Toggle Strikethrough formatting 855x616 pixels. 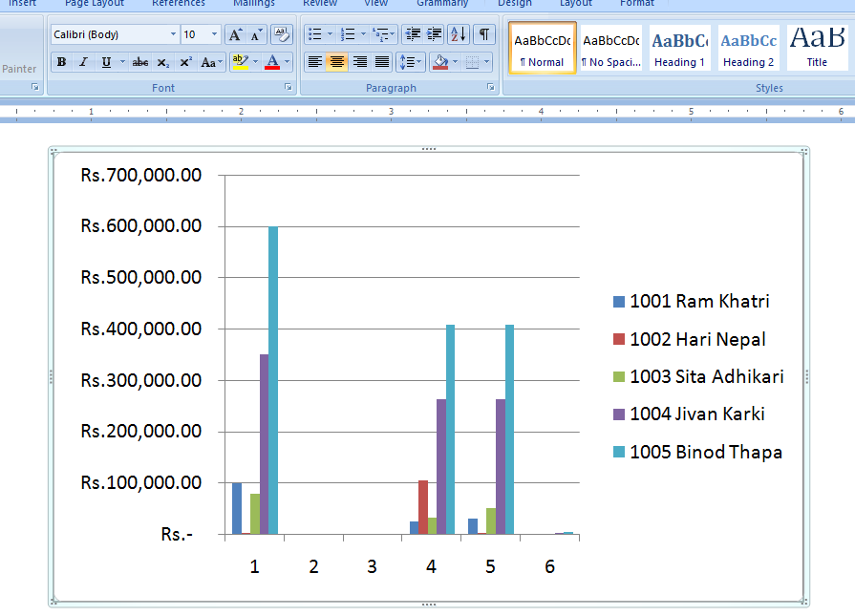[x=140, y=63]
